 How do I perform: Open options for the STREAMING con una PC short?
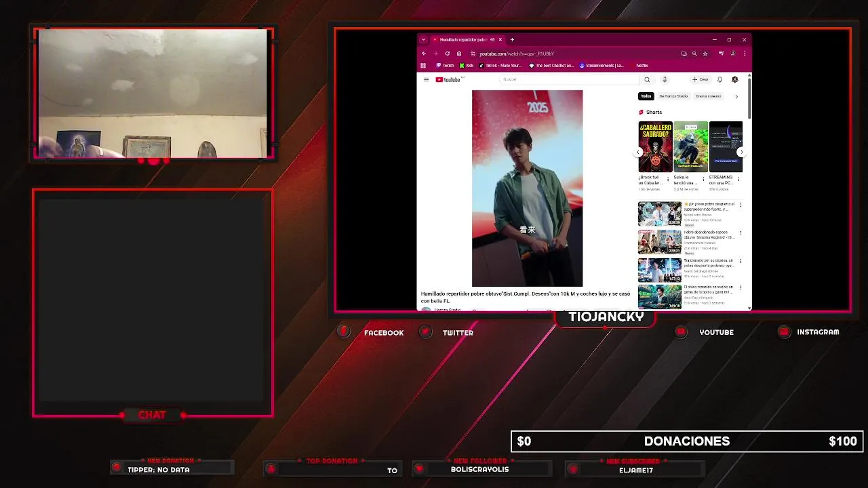pyautogui.click(x=738, y=179)
